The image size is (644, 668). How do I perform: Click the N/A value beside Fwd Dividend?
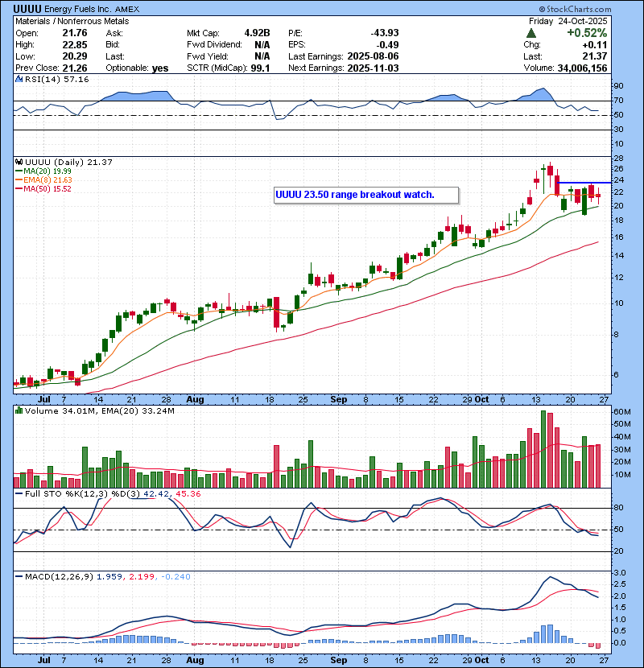[x=262, y=45]
